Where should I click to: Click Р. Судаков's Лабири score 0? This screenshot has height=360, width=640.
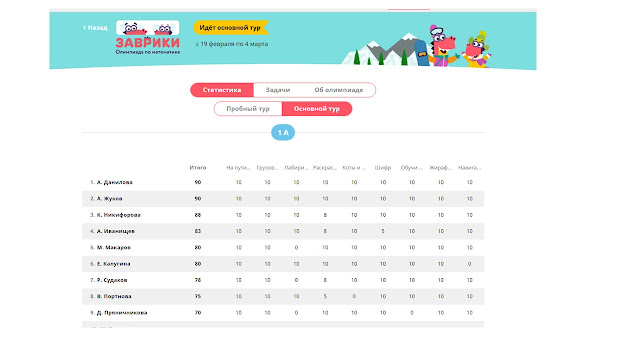[x=296, y=280]
